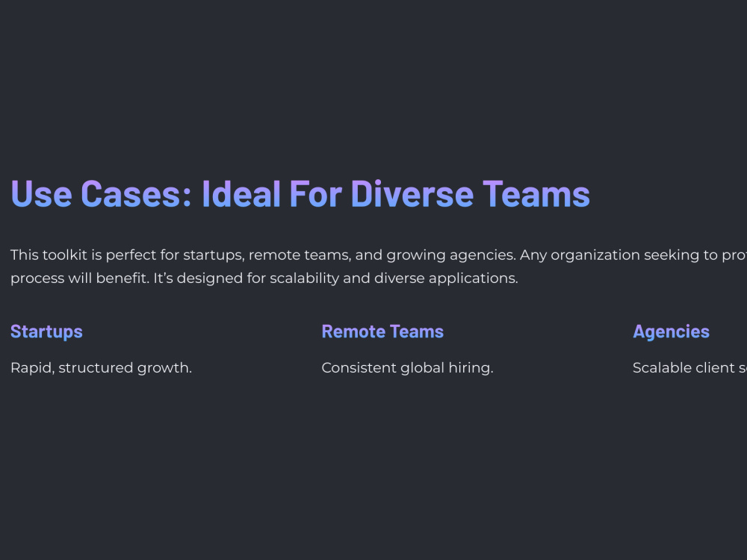Click the text 'Consistent global hiring.'
The height and width of the screenshot is (560, 747).
coord(407,367)
